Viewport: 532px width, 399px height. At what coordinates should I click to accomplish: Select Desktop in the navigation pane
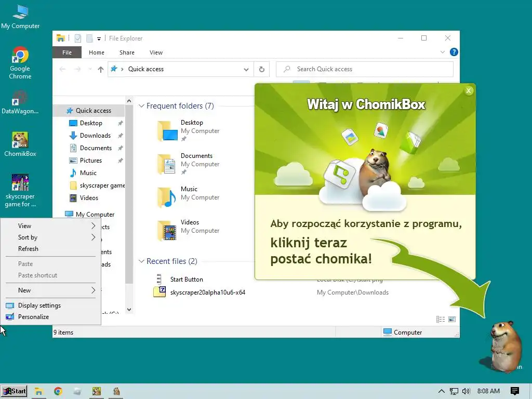pos(91,123)
